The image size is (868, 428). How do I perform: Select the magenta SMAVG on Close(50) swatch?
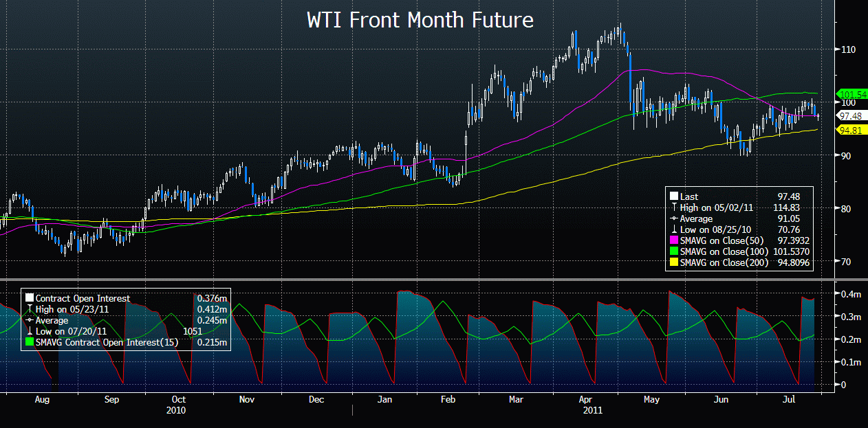(x=674, y=240)
